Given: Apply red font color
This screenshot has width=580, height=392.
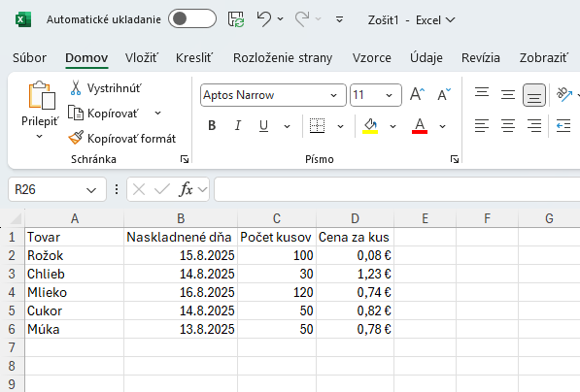Looking at the screenshot, I should (x=420, y=126).
